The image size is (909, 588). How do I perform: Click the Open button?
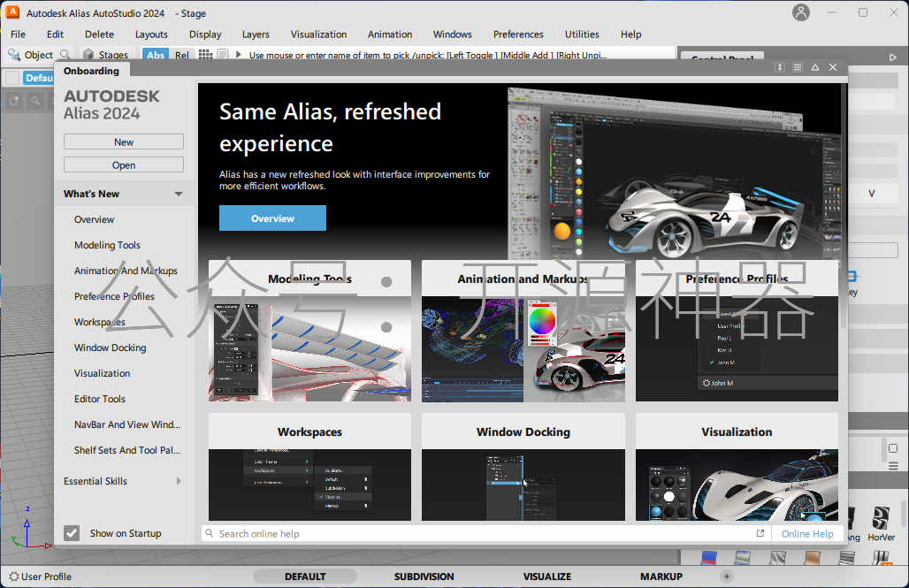coord(124,164)
